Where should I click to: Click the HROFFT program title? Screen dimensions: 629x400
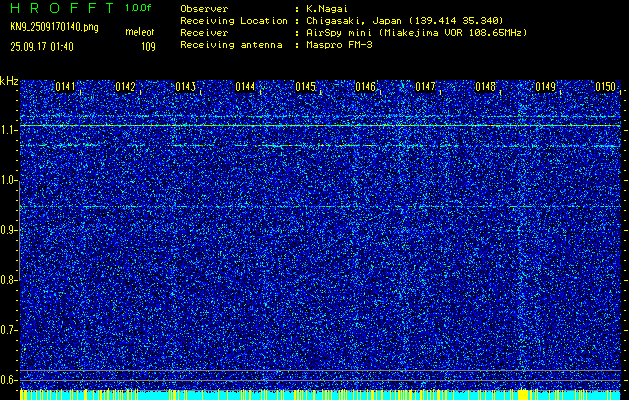tap(62, 8)
